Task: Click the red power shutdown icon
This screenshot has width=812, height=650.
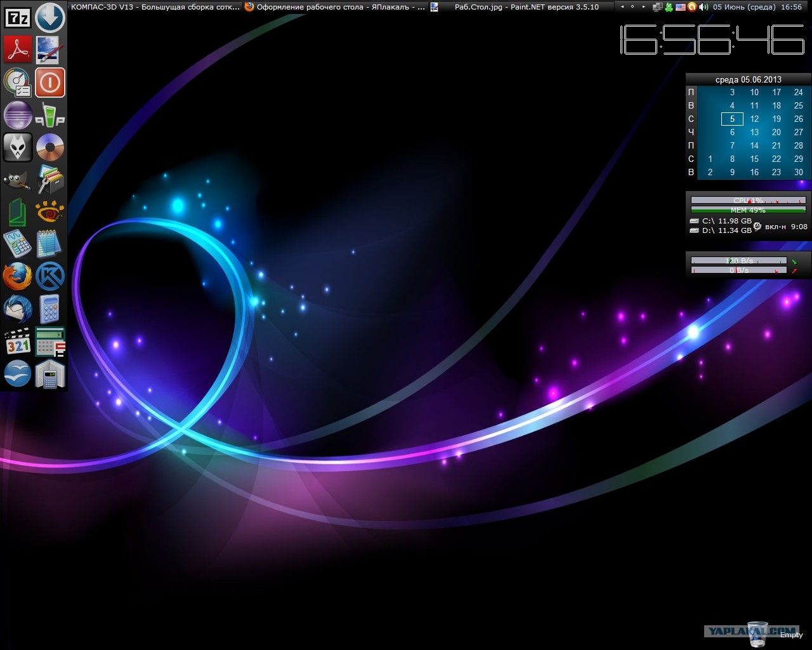Action: pyautogui.click(x=50, y=83)
